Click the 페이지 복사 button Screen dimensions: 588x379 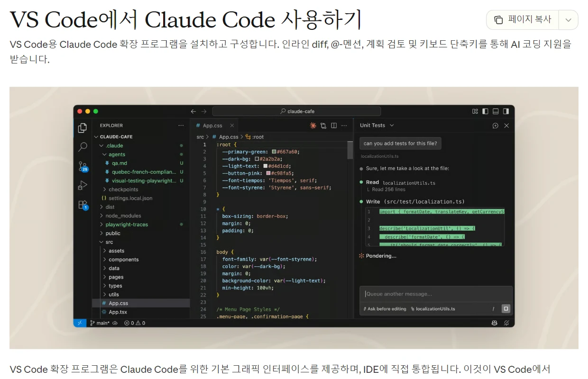(523, 20)
